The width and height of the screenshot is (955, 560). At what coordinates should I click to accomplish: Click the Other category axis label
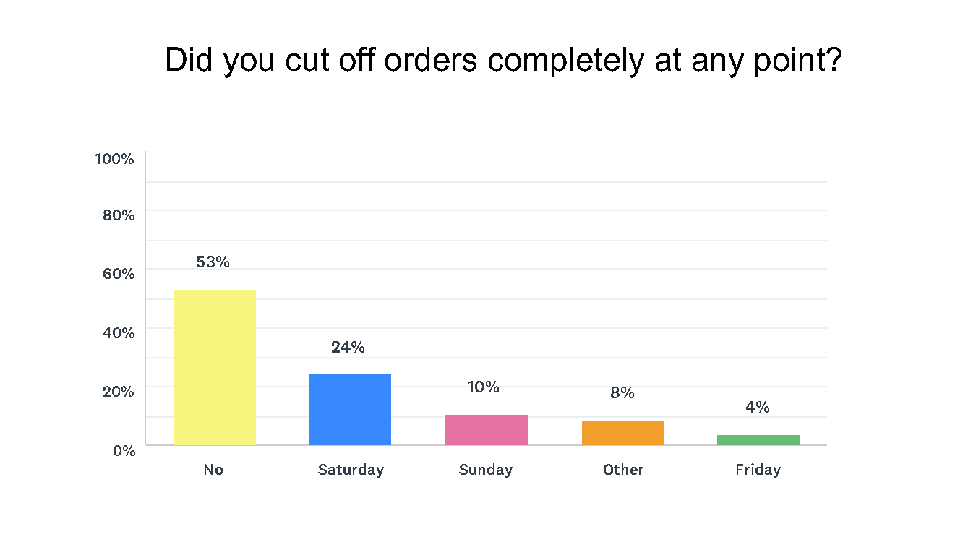(622, 470)
